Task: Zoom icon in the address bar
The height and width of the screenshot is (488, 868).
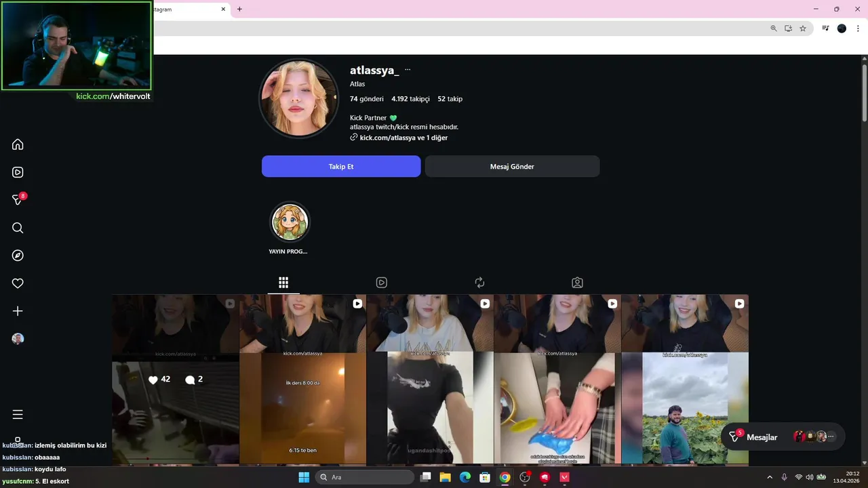Action: pyautogui.click(x=774, y=28)
